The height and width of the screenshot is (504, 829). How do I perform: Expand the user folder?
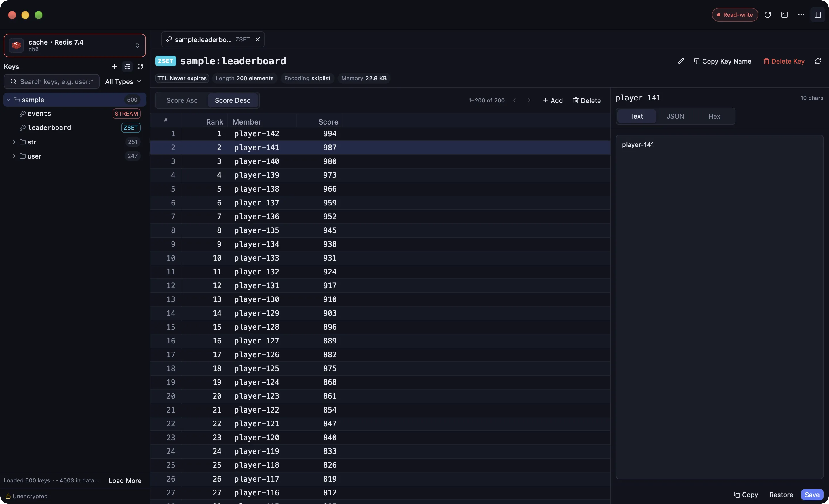coord(14,156)
